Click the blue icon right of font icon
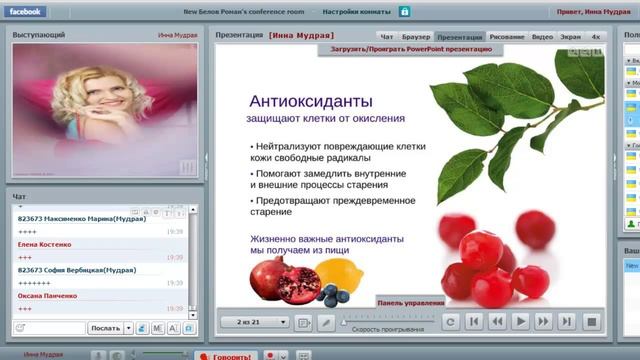The image size is (640, 360). tap(189, 328)
